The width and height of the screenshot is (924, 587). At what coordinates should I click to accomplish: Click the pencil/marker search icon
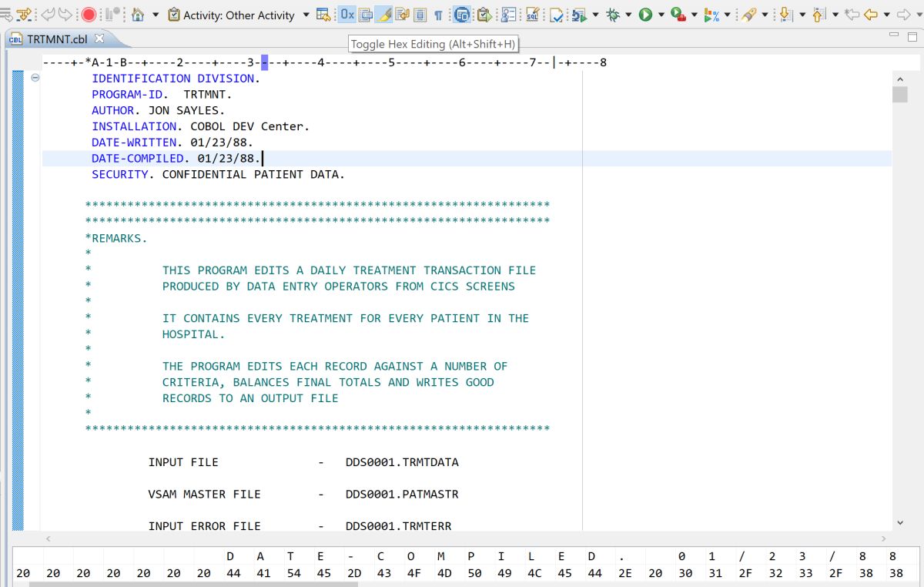[x=749, y=15]
